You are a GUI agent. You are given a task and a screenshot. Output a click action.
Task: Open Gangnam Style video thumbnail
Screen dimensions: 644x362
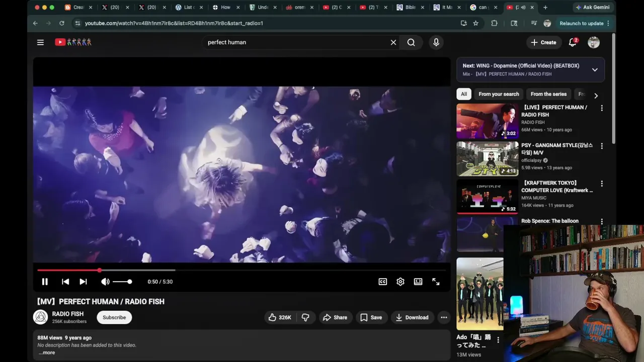pos(487,159)
